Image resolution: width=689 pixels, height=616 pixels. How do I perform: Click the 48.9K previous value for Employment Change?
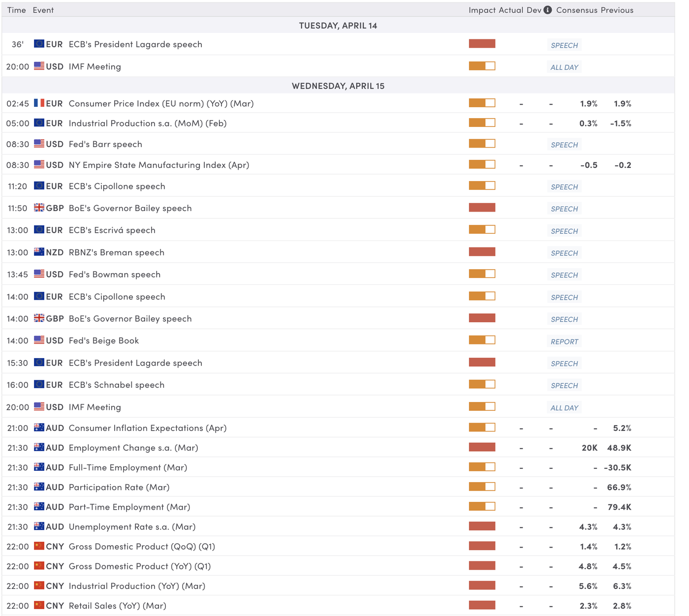tap(619, 448)
